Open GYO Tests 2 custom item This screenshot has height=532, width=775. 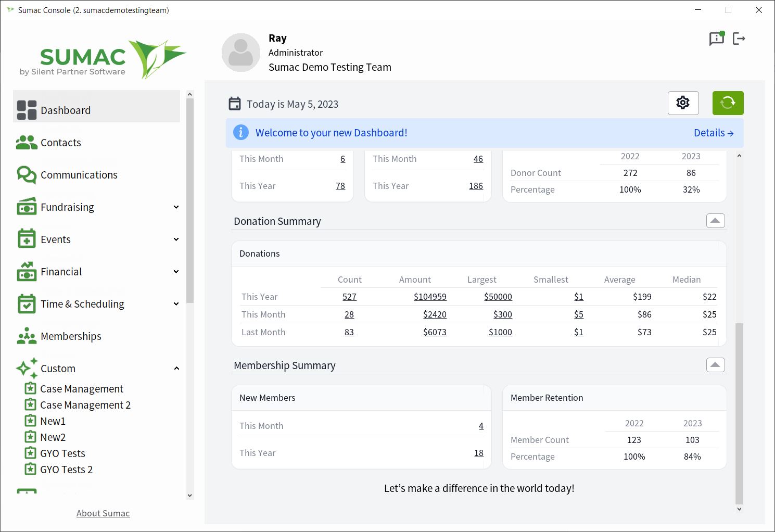[66, 470]
